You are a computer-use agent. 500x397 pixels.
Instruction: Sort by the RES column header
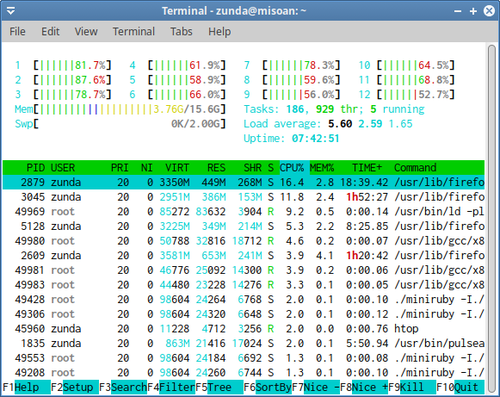point(216,168)
